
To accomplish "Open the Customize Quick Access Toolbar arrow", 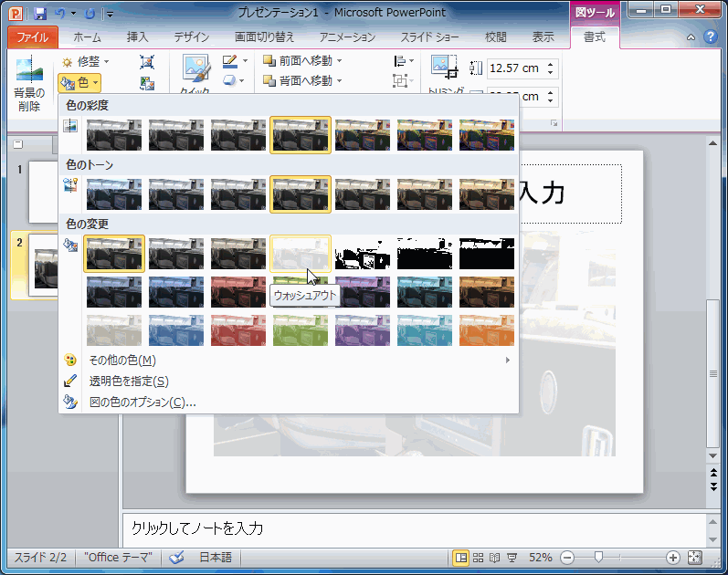I will pos(110,14).
